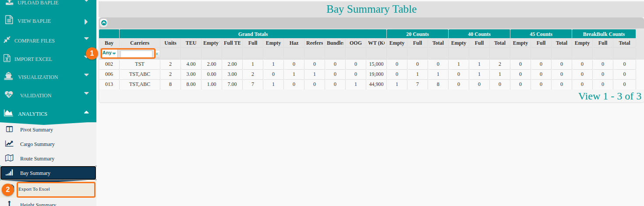Sort by the OOG column header

pos(356,43)
